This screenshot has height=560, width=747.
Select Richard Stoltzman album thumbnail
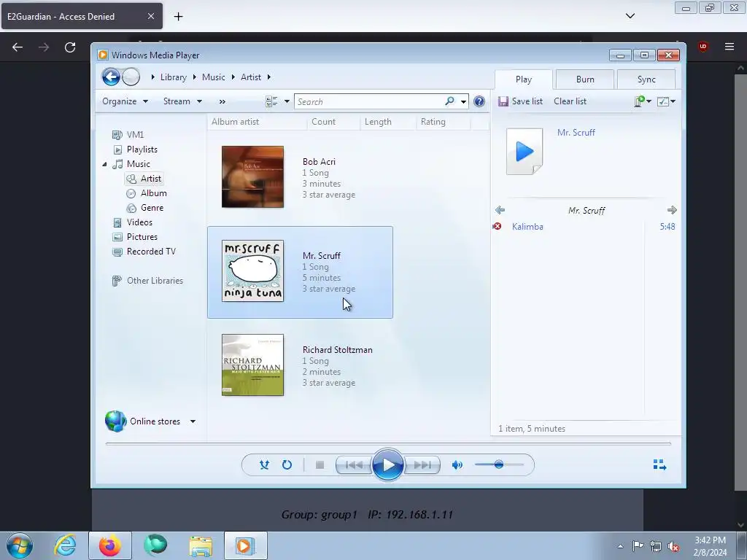point(252,365)
